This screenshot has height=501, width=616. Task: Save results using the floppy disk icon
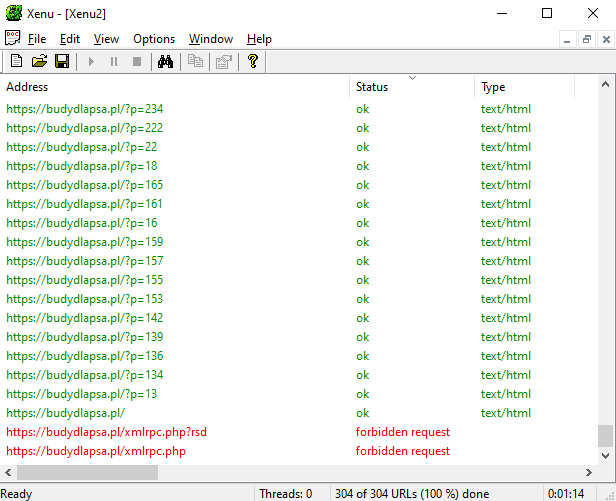tap(62, 61)
